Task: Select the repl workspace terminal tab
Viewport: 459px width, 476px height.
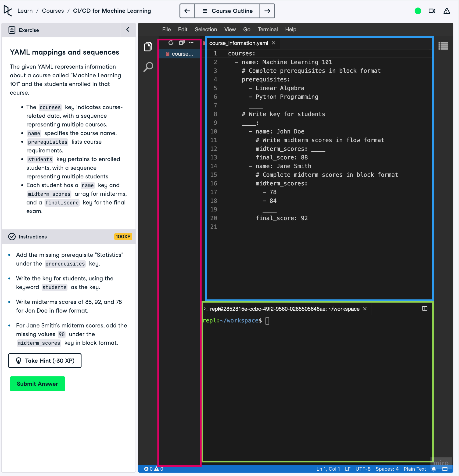Action: pyautogui.click(x=284, y=309)
